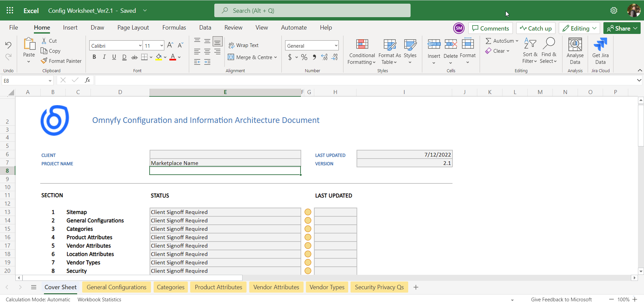Image resolution: width=644 pixels, height=303 pixels.
Task: Expand the formula bar chevron
Action: 639,80
